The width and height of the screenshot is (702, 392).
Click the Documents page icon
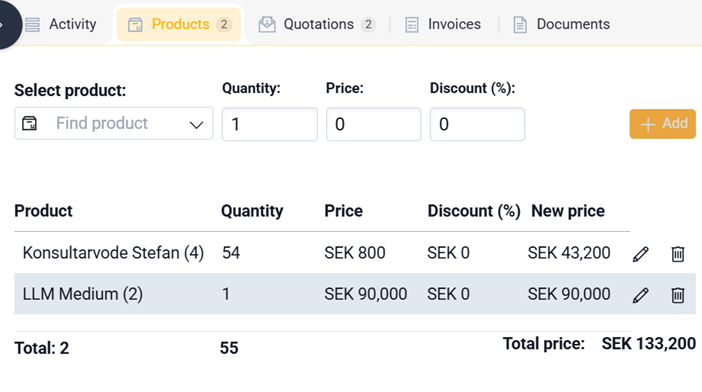tap(520, 25)
